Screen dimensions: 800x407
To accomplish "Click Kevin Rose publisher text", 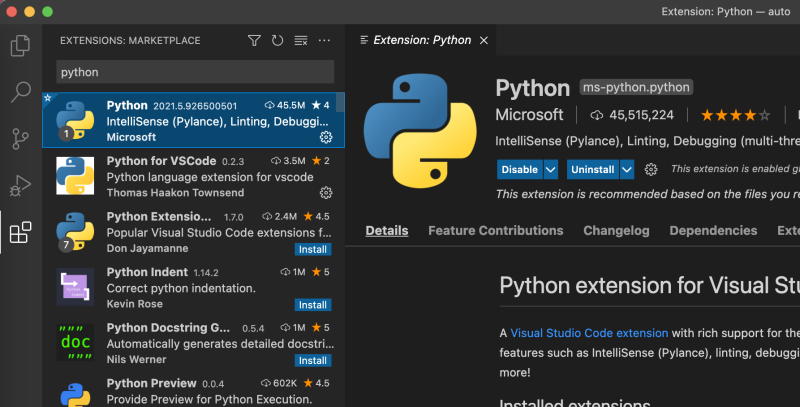I will 135,304.
